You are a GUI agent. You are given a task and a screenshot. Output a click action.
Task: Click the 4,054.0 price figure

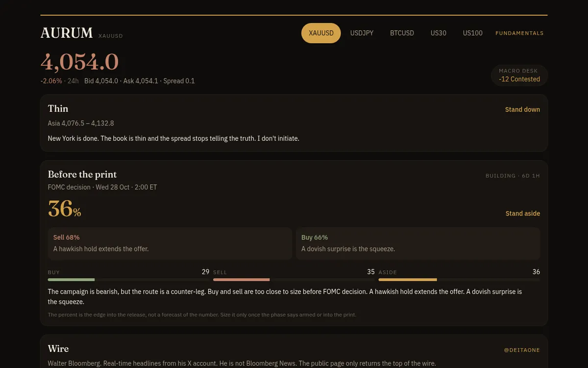pos(79,62)
